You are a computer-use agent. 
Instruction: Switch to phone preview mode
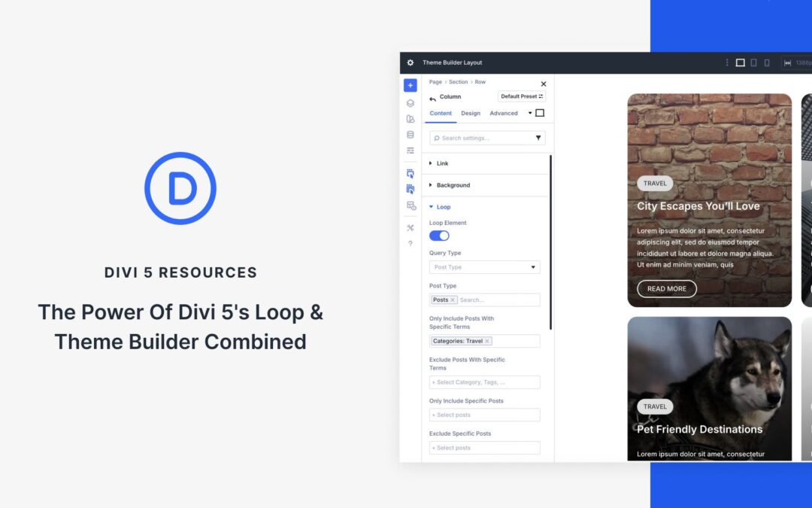tap(766, 62)
